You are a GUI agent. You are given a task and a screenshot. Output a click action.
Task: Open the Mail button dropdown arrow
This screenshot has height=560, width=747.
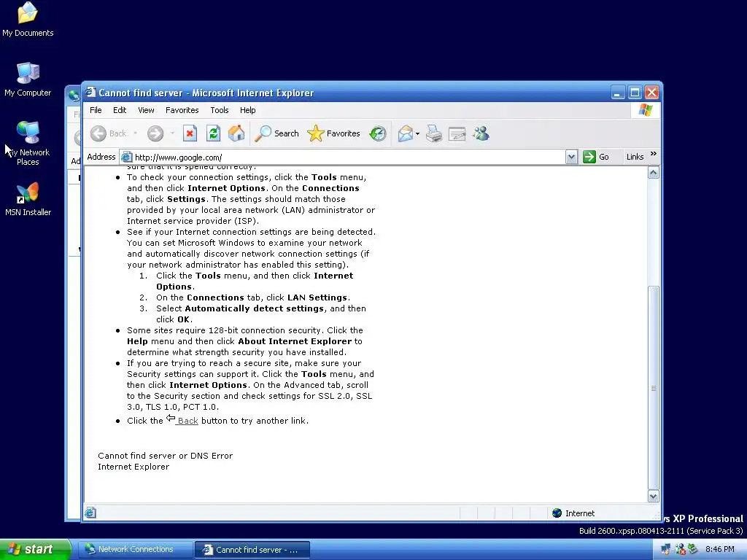click(417, 134)
